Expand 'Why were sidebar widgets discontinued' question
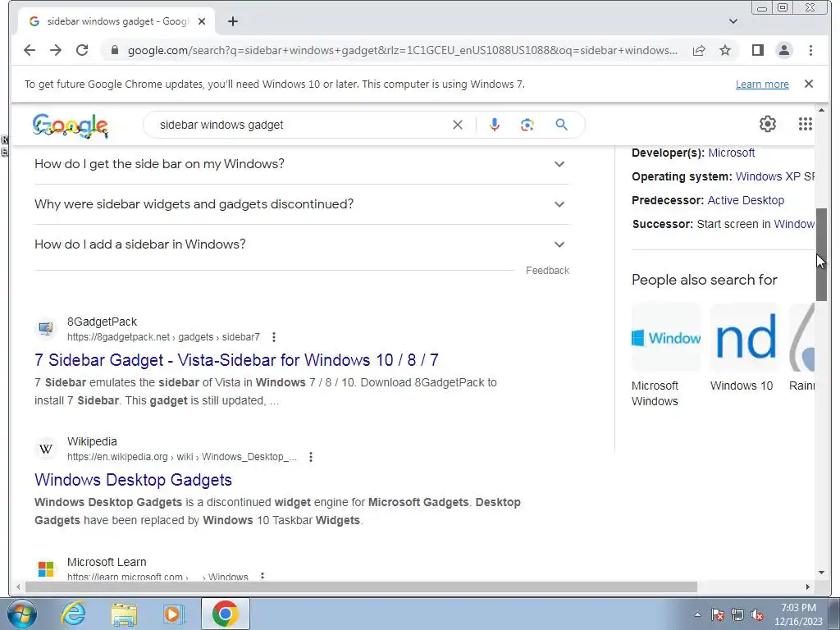This screenshot has height=630, width=840. [301, 204]
